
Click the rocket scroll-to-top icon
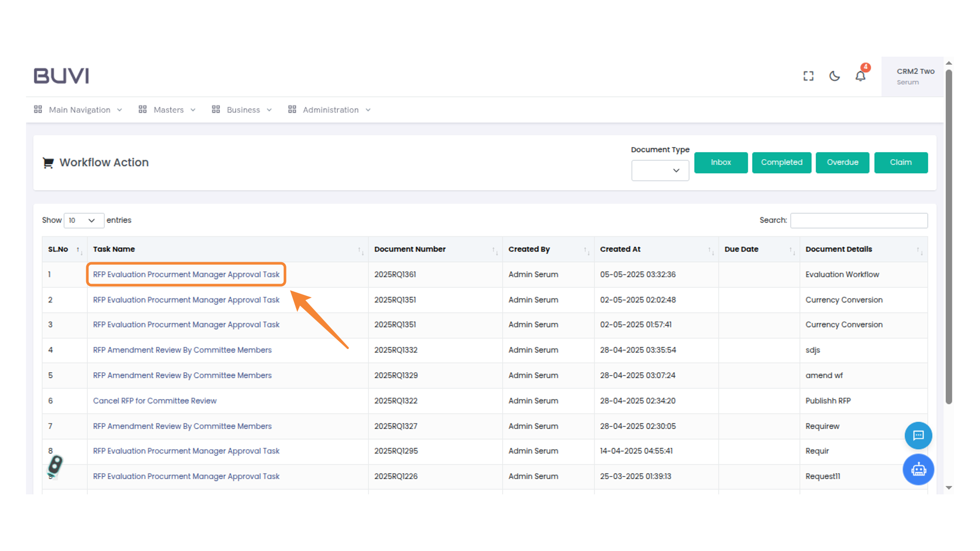[x=55, y=465]
